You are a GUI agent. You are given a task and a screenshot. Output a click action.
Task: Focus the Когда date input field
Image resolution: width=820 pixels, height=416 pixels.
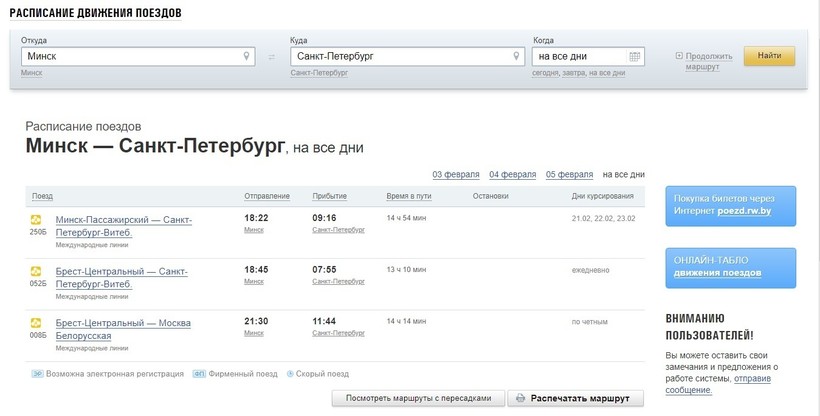click(578, 57)
